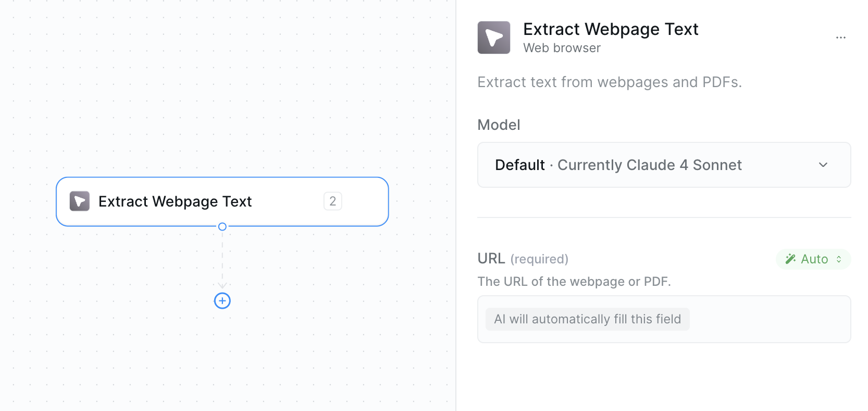Click the URL (required) field label
This screenshot has width=868, height=411.
[523, 259]
